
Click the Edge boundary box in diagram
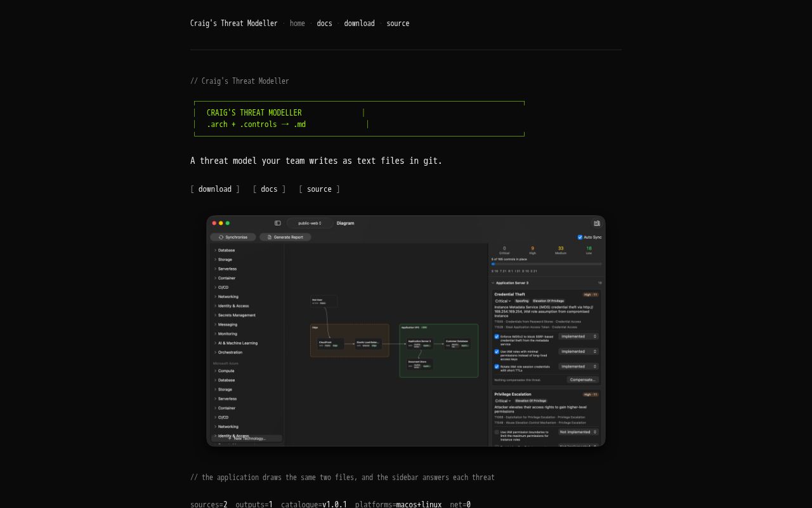[x=350, y=340]
